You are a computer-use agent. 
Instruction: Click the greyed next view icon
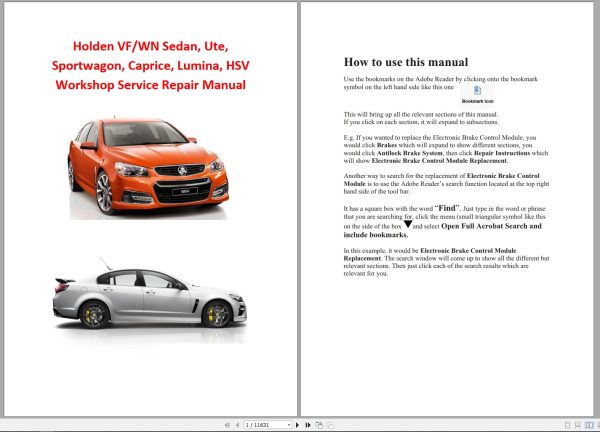(330, 425)
